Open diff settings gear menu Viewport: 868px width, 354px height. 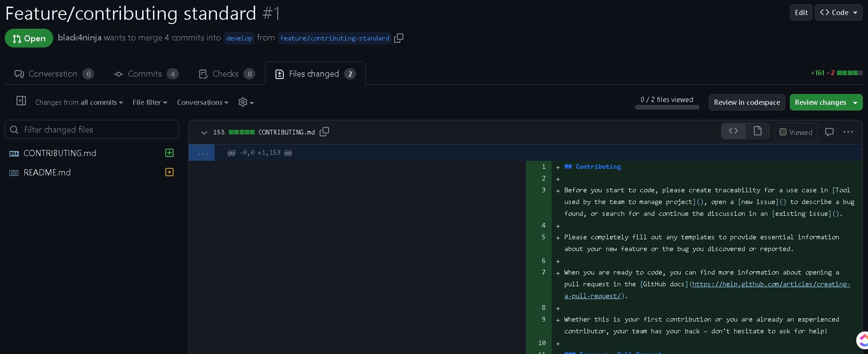pyautogui.click(x=246, y=102)
